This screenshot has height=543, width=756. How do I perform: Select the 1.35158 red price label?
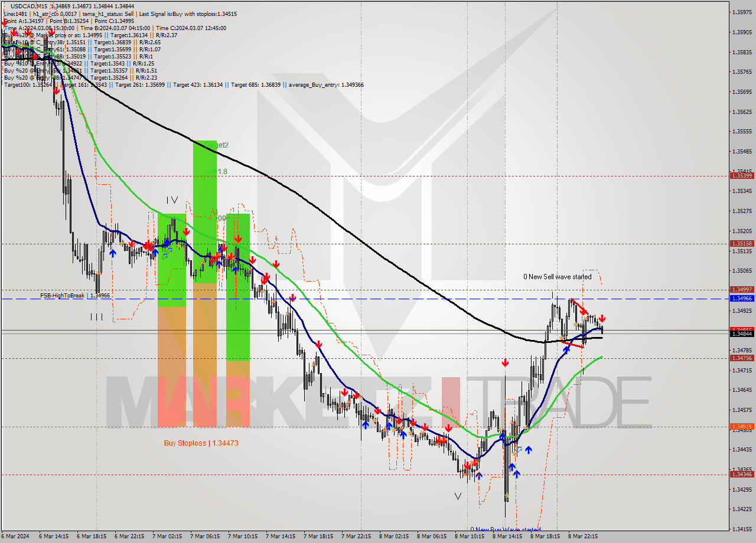pos(742,243)
